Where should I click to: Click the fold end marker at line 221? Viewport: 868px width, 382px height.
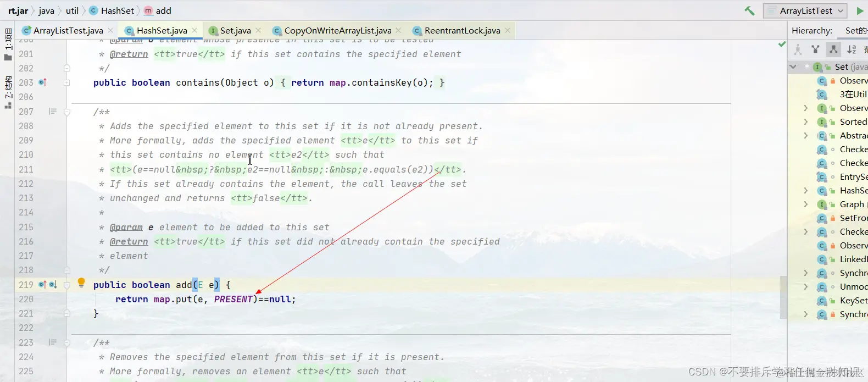pos(66,313)
